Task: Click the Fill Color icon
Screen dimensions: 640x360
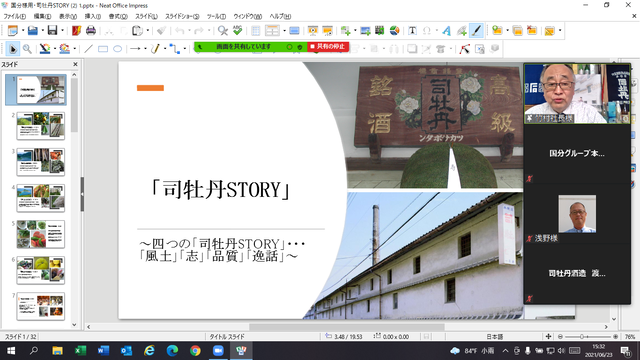Action: tap(64, 49)
